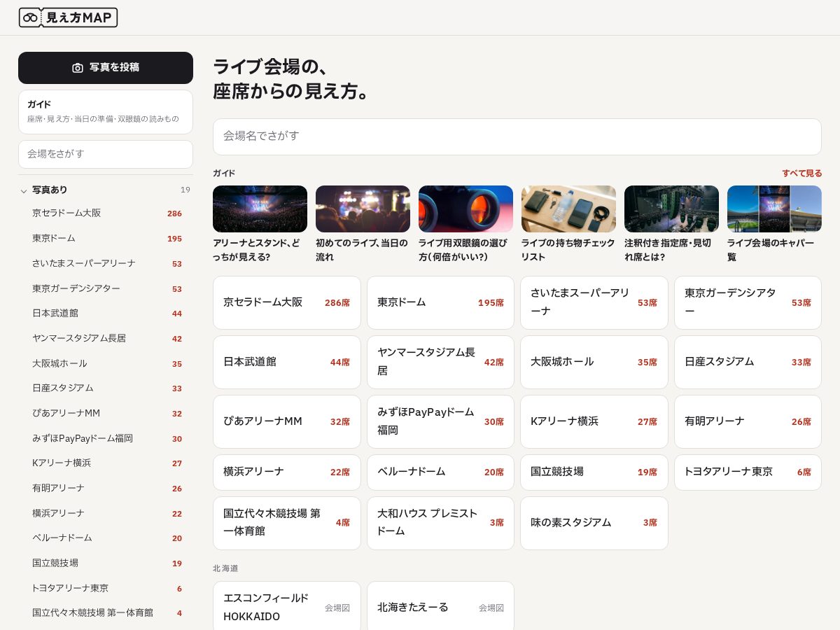Open the 北海きたえーる 会場図 card
Screen dimensions: 840x630
point(440,606)
